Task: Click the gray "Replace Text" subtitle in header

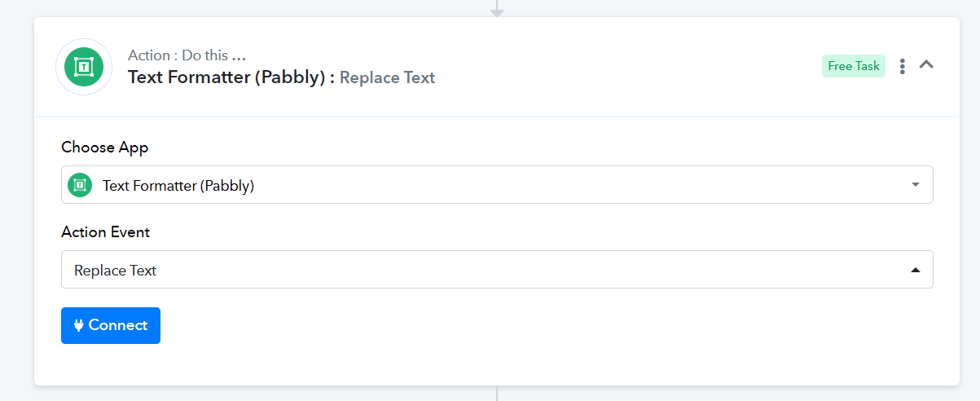Action: [388, 77]
